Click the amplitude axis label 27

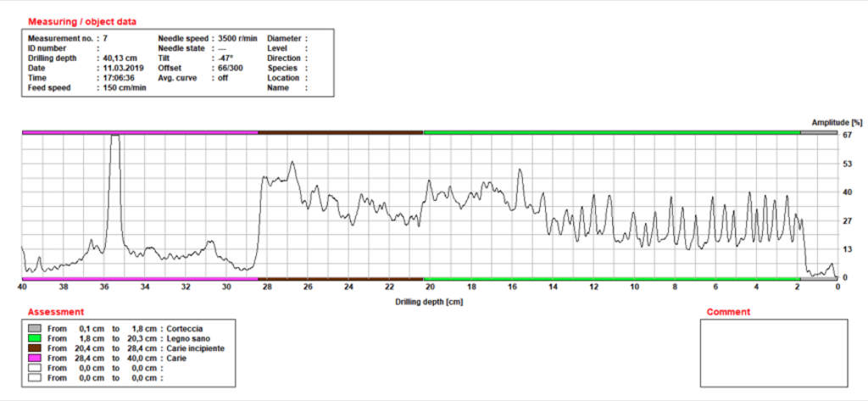847,221
